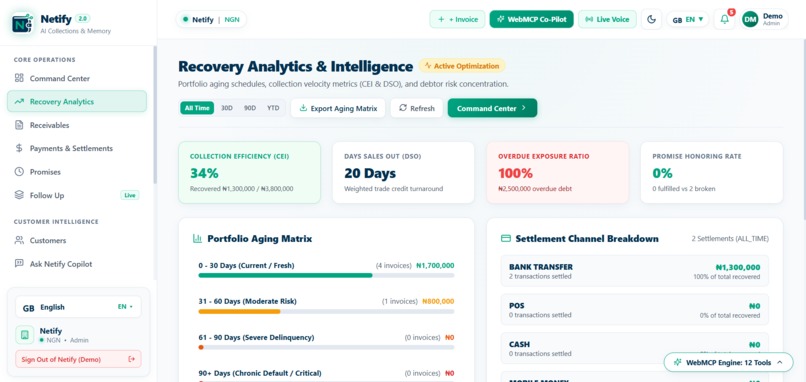Image resolution: width=806 pixels, height=382 pixels.
Task: Click the Follow Up layers icon
Action: (x=19, y=195)
